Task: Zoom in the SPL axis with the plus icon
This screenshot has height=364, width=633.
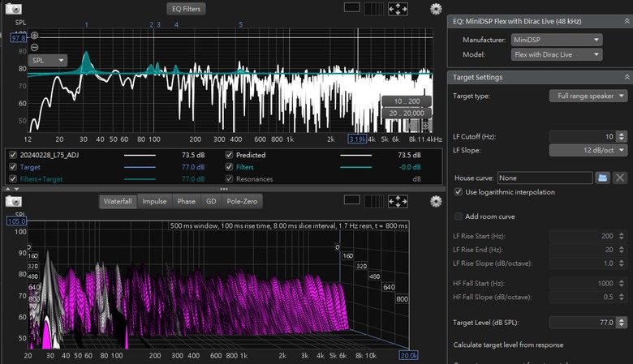Action: pyautogui.click(x=35, y=36)
